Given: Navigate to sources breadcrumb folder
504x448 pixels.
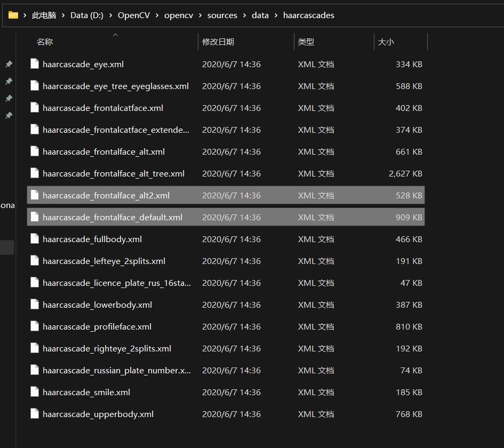Looking at the screenshot, I should (x=222, y=15).
